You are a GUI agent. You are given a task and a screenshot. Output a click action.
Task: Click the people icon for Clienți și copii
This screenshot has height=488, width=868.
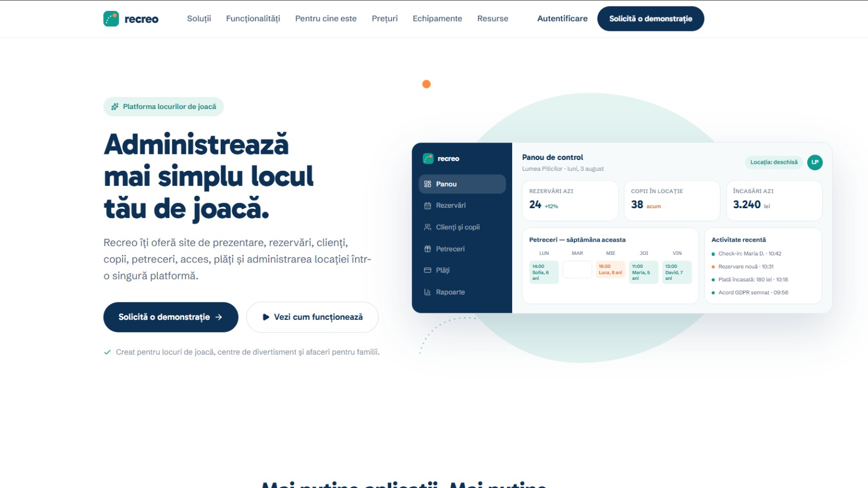pyautogui.click(x=427, y=227)
